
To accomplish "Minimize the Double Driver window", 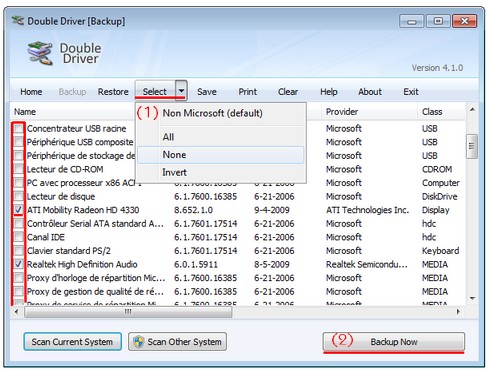I will click(412, 21).
